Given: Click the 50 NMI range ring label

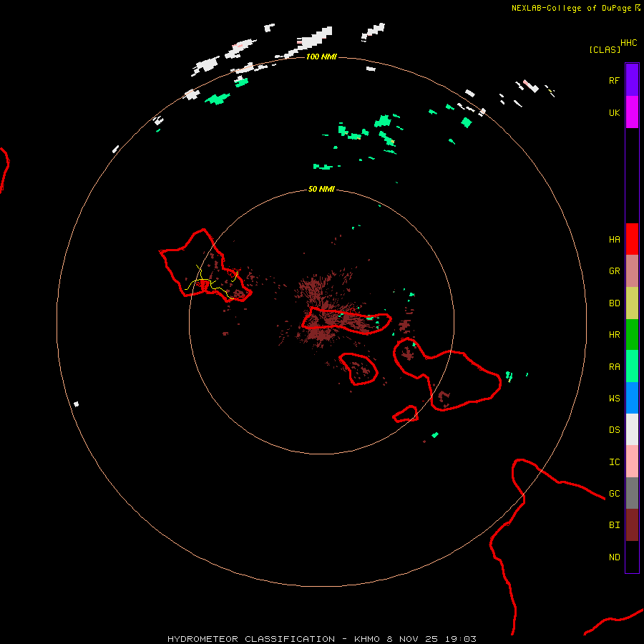Looking at the screenshot, I should (x=321, y=189).
